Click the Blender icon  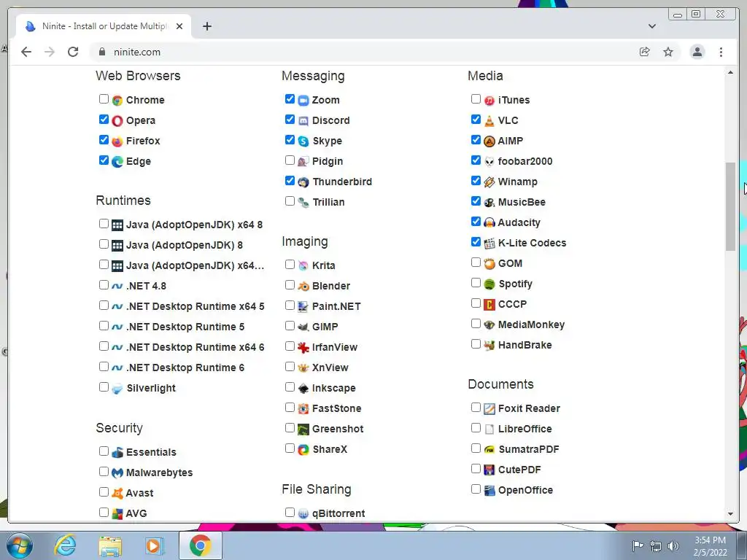pyautogui.click(x=303, y=287)
